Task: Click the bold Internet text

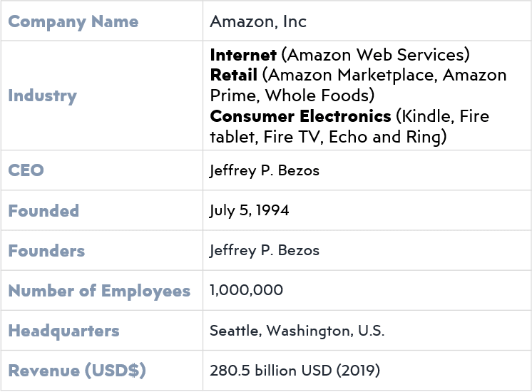Action: [243, 55]
